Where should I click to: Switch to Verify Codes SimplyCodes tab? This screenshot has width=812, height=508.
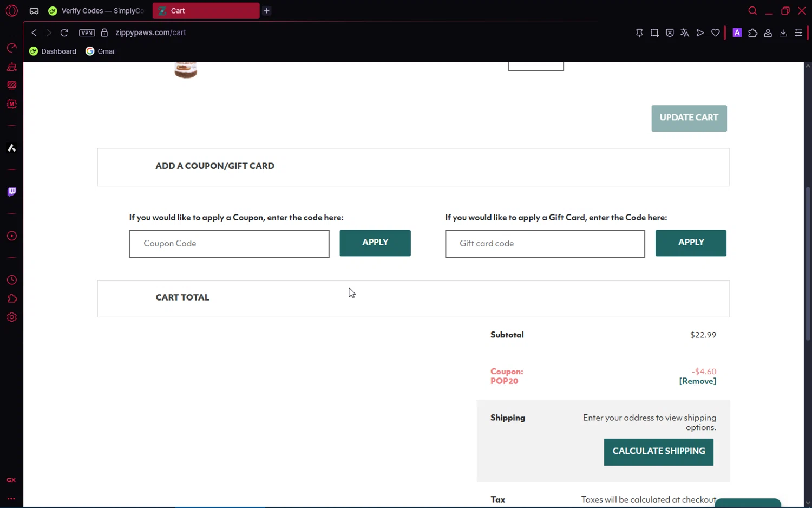(x=97, y=11)
